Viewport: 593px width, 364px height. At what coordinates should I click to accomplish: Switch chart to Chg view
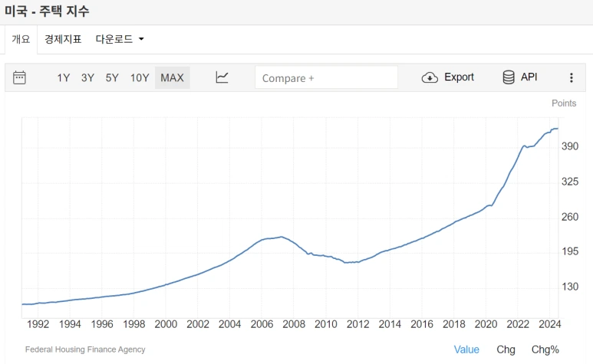pos(506,349)
